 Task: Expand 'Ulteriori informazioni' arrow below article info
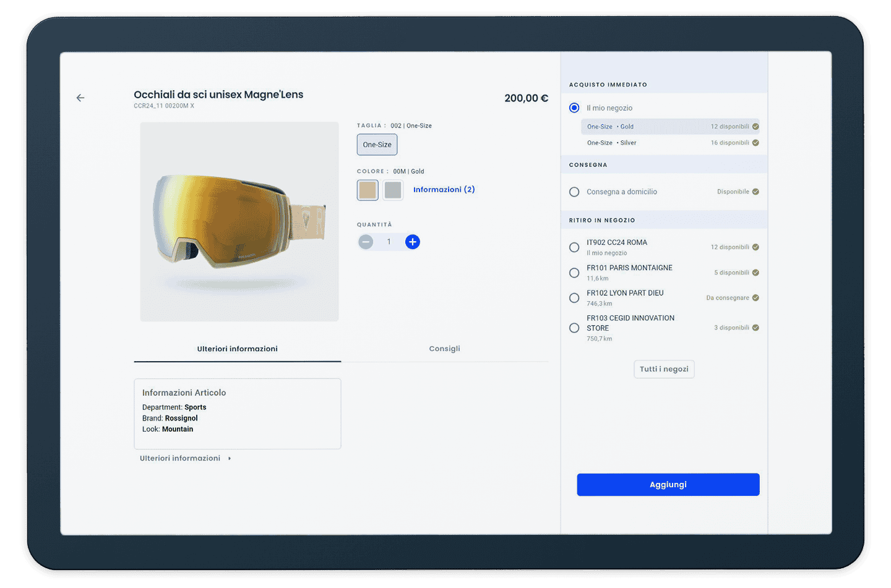point(230,458)
